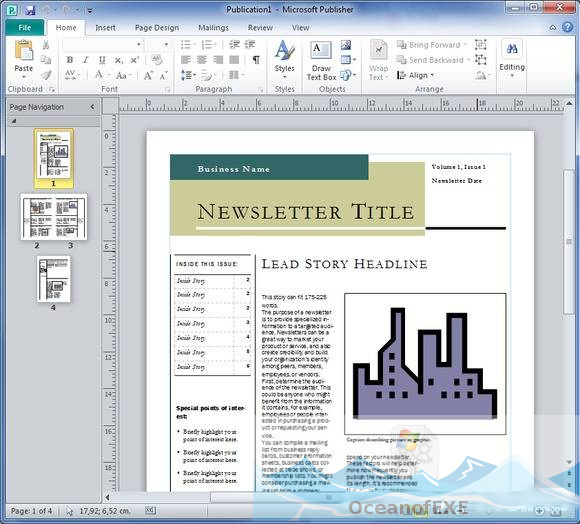The image size is (580, 524).
Task: Open the Font dialog launcher
Action: click(x=168, y=89)
